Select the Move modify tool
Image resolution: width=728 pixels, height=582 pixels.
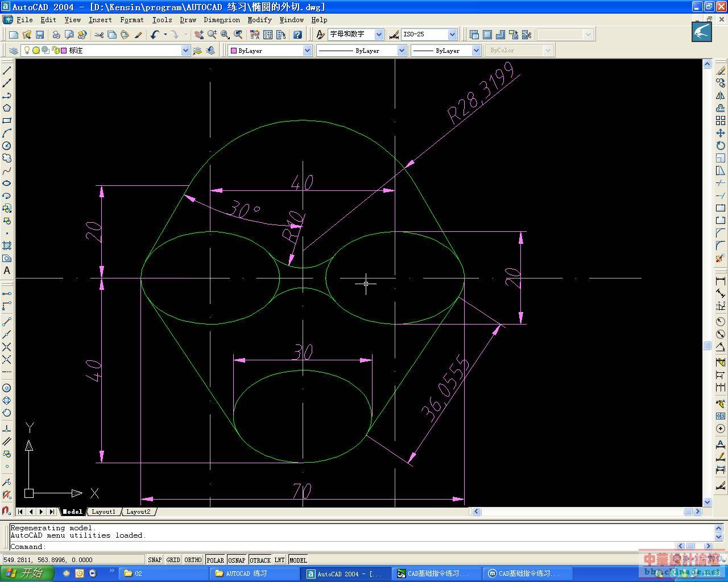[721, 133]
